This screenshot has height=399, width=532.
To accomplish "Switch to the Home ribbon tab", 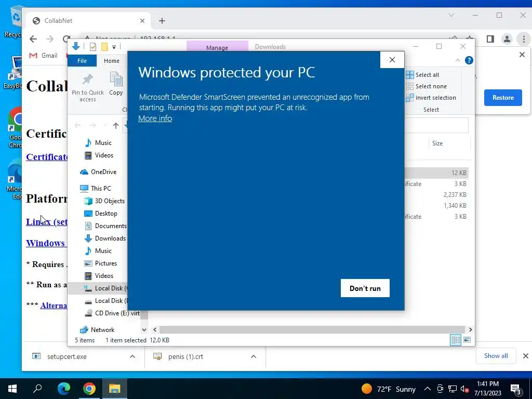I will (x=112, y=61).
